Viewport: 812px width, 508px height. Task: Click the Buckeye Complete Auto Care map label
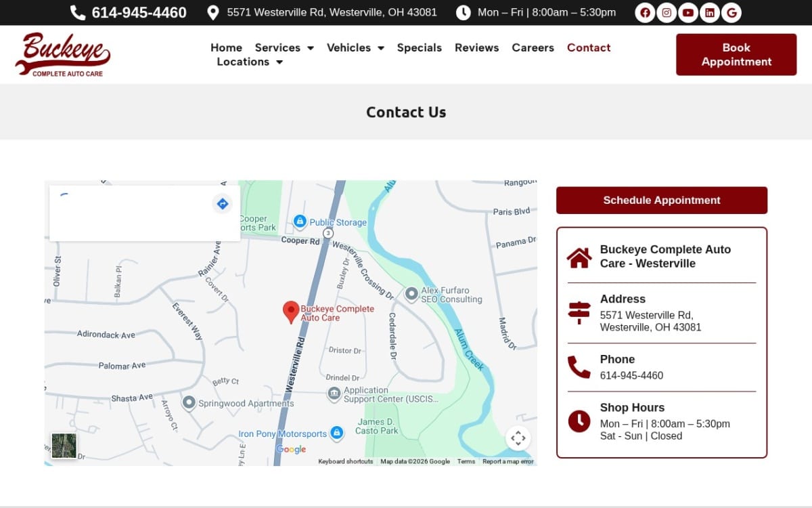(x=337, y=313)
